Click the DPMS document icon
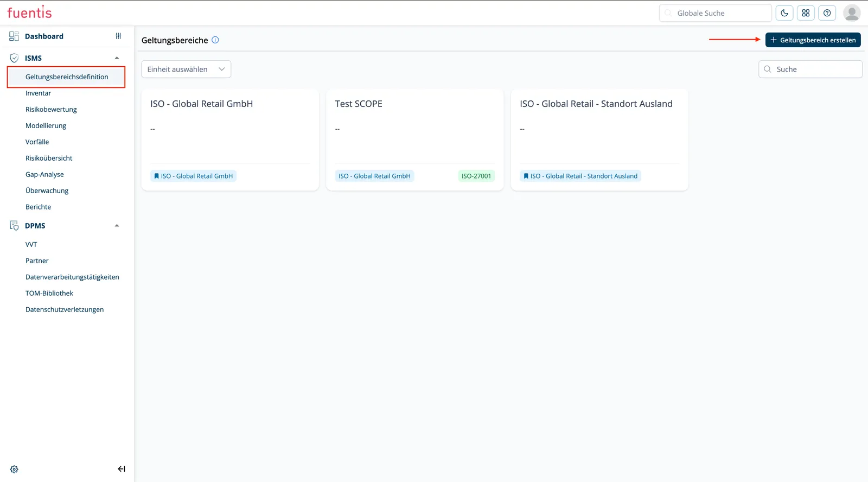This screenshot has height=482, width=868. tap(14, 226)
